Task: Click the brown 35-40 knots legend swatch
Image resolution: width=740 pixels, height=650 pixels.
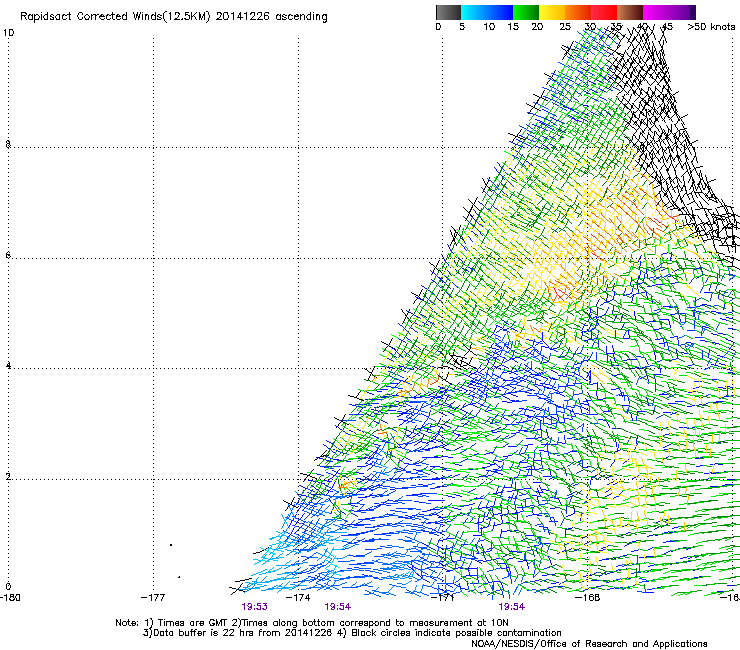Action: coord(630,12)
